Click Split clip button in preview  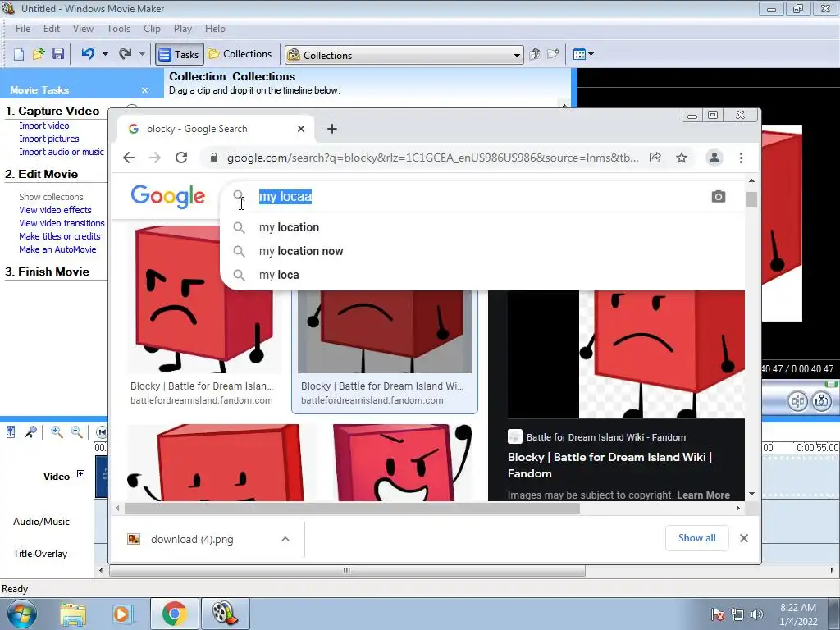[797, 400]
